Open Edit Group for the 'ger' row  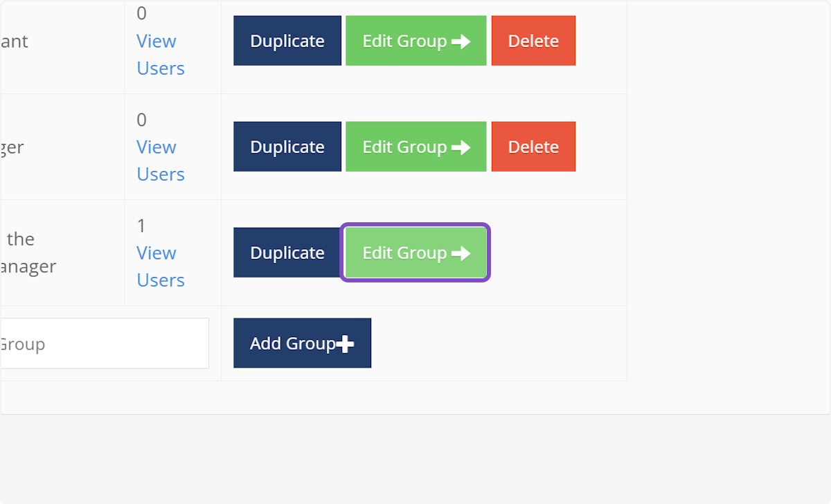point(404,147)
